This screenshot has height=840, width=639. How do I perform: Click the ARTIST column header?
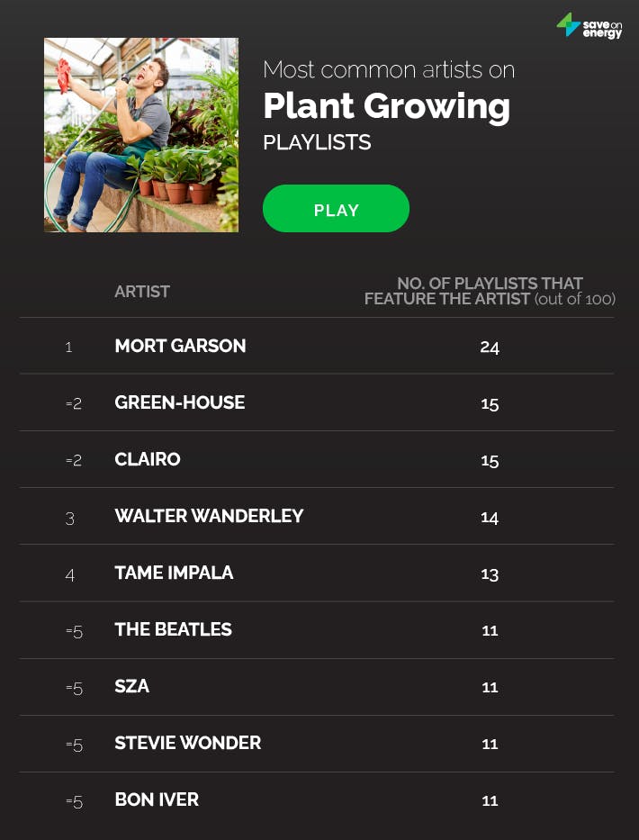(x=142, y=292)
